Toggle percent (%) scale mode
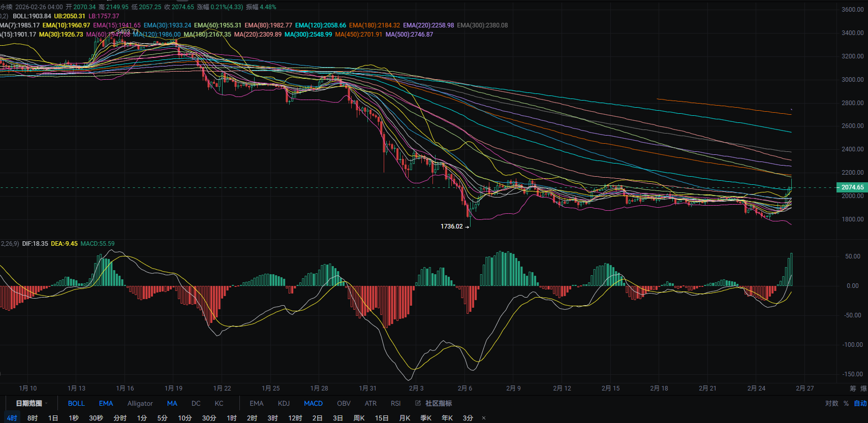Screen dimensions: 868x423 846,403
